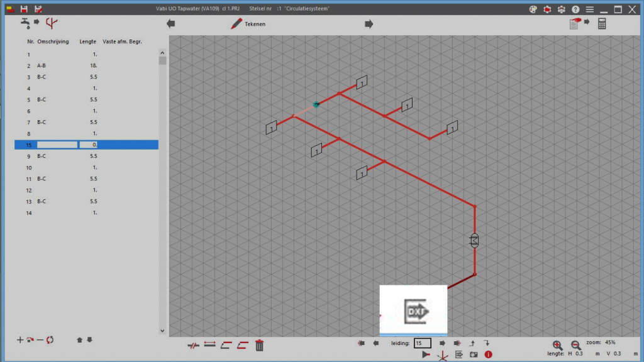Click the leiding number input field
This screenshot has height=362, width=644.
pyautogui.click(x=422, y=343)
